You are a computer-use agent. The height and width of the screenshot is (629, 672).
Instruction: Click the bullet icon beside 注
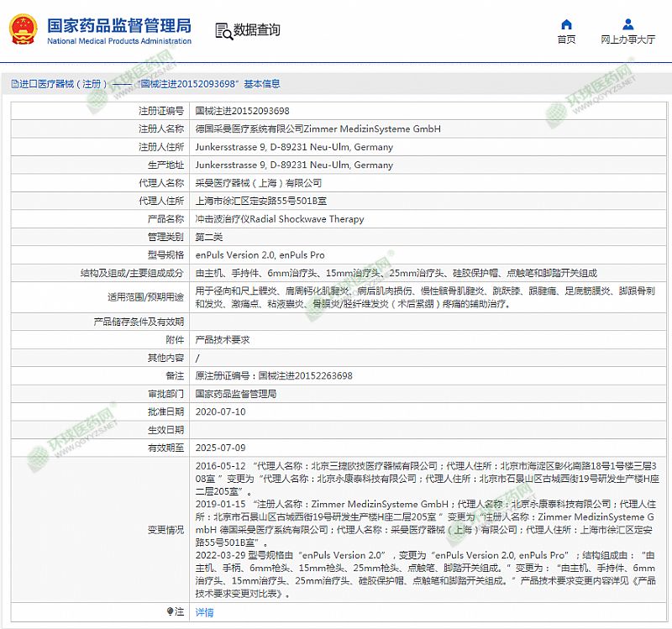point(172,612)
